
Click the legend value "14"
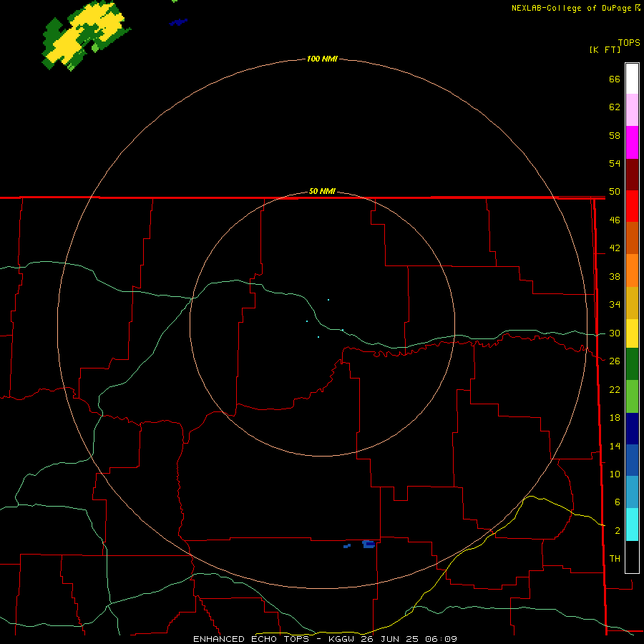click(x=615, y=446)
